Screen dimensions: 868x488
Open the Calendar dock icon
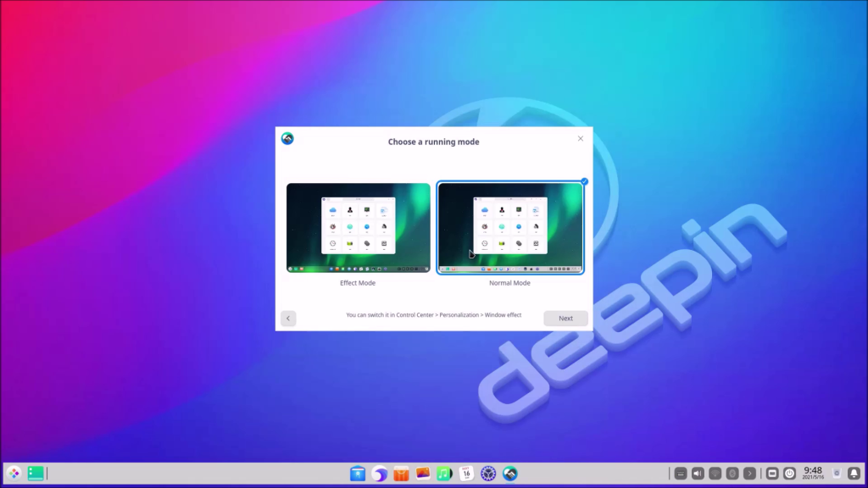466,474
